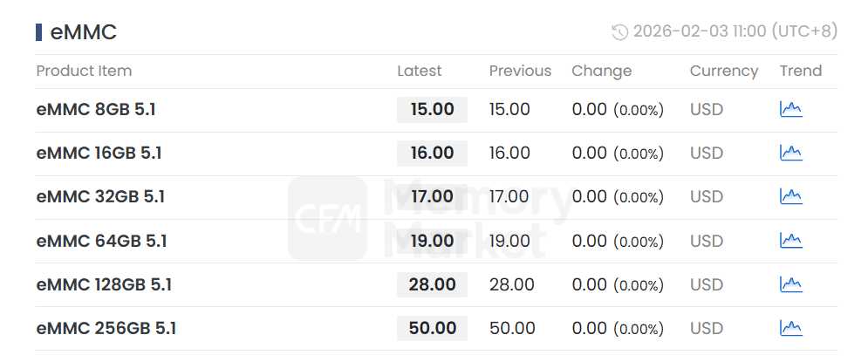View trend chart for eMMC 64GB 5.1
This screenshot has height=362, width=868.
click(x=790, y=240)
